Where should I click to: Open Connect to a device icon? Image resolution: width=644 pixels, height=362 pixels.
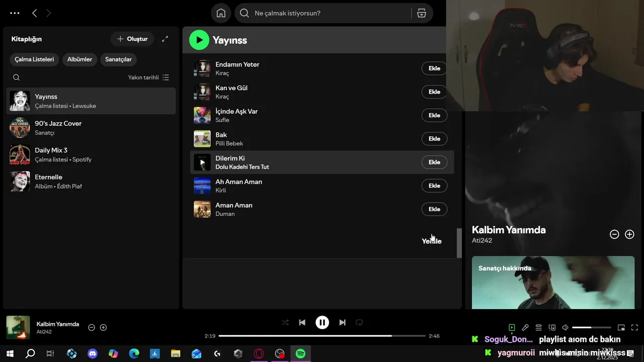coord(552,327)
